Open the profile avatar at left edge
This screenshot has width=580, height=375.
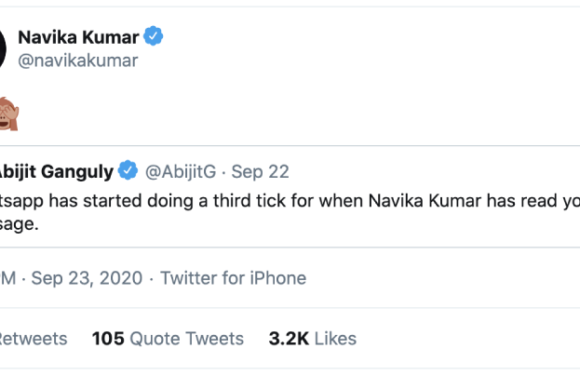coord(3,49)
